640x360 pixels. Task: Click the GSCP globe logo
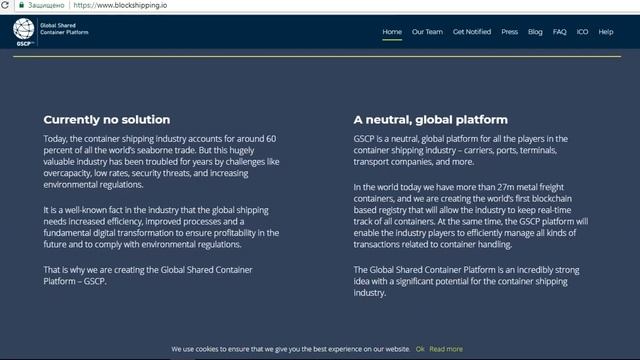(x=24, y=31)
